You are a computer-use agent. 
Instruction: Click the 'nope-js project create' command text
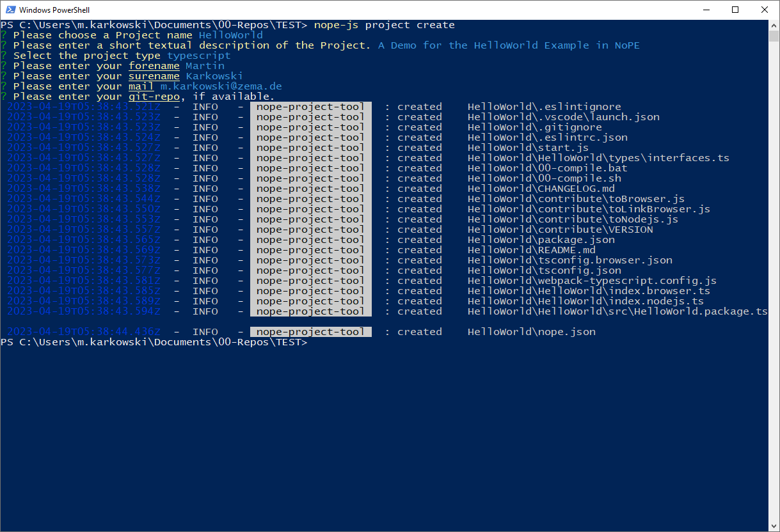pos(385,25)
